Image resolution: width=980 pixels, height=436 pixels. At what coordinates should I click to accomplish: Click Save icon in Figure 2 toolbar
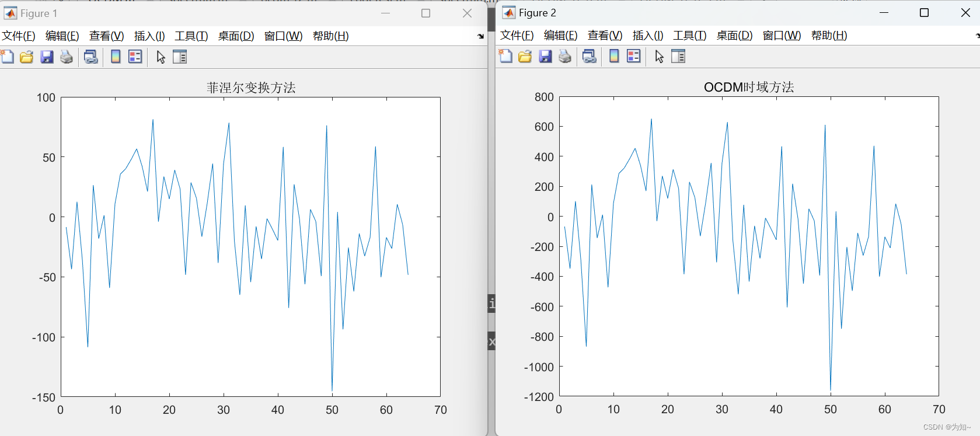pyautogui.click(x=545, y=56)
